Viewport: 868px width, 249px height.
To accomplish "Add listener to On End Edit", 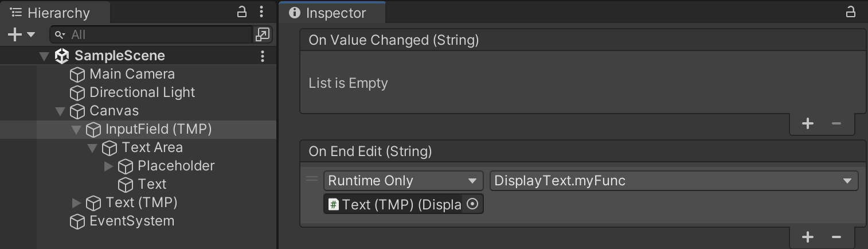I will pyautogui.click(x=808, y=236).
